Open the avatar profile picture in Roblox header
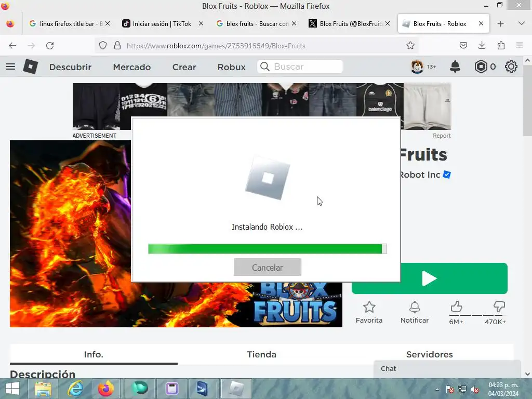This screenshot has width=532, height=399. [x=417, y=66]
